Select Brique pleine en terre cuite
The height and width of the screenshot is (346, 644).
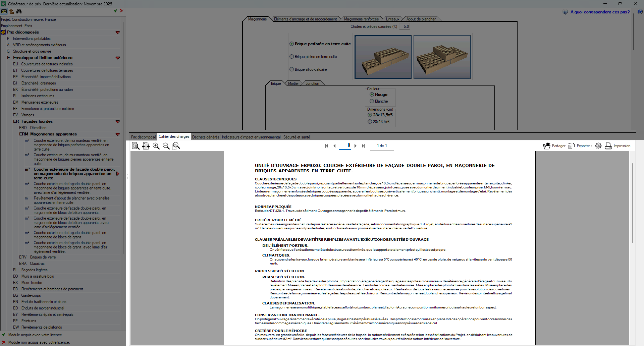click(292, 57)
